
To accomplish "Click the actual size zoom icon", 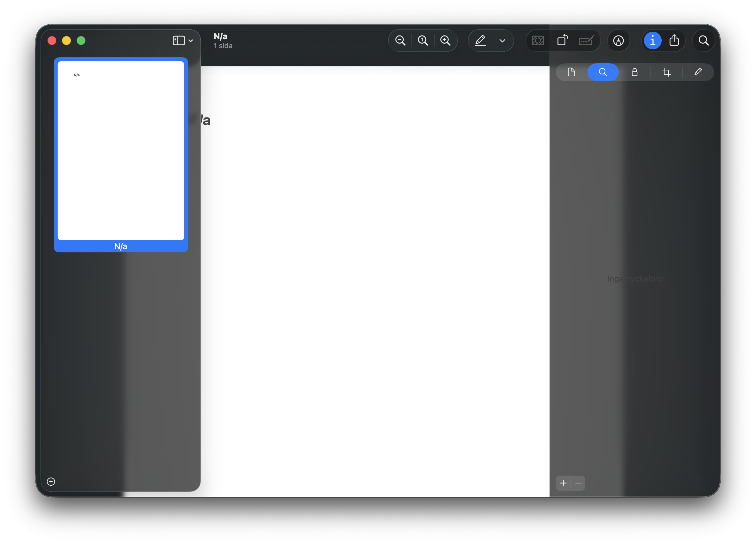I will click(423, 41).
